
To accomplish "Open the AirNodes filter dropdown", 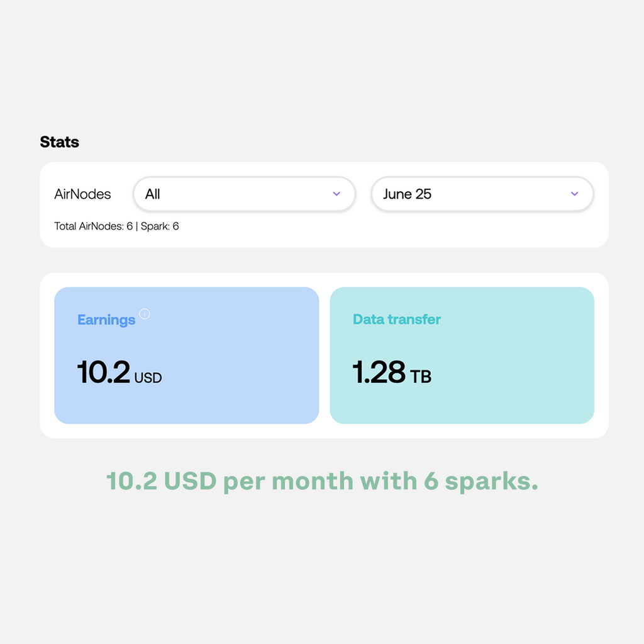I will 244,194.
